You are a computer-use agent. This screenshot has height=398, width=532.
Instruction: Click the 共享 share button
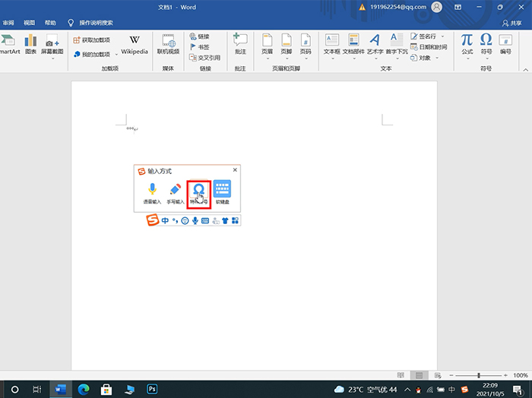(x=512, y=23)
